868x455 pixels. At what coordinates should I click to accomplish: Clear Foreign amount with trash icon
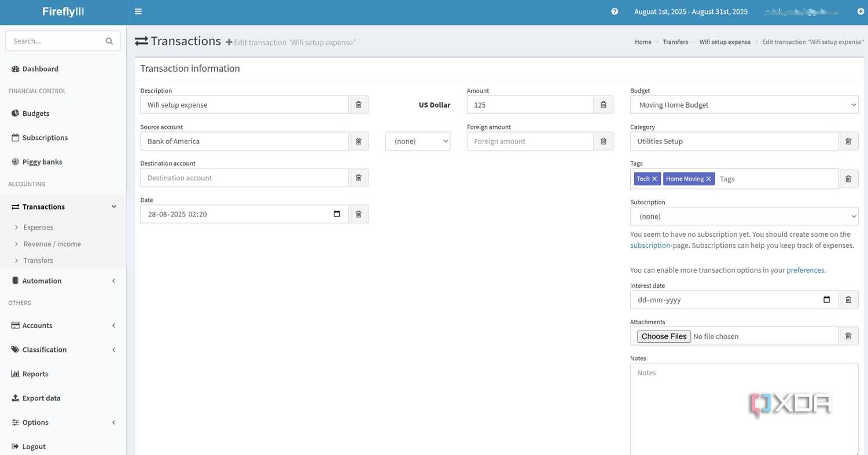(604, 141)
